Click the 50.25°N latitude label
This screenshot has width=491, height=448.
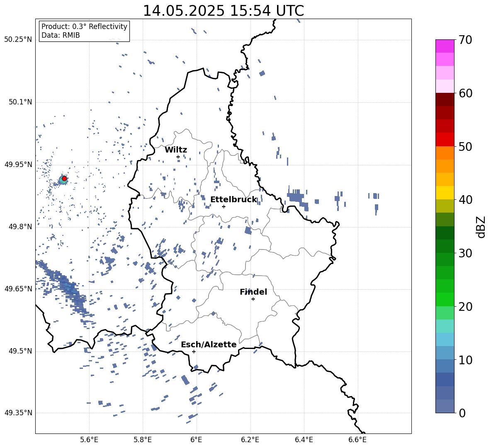click(18, 40)
